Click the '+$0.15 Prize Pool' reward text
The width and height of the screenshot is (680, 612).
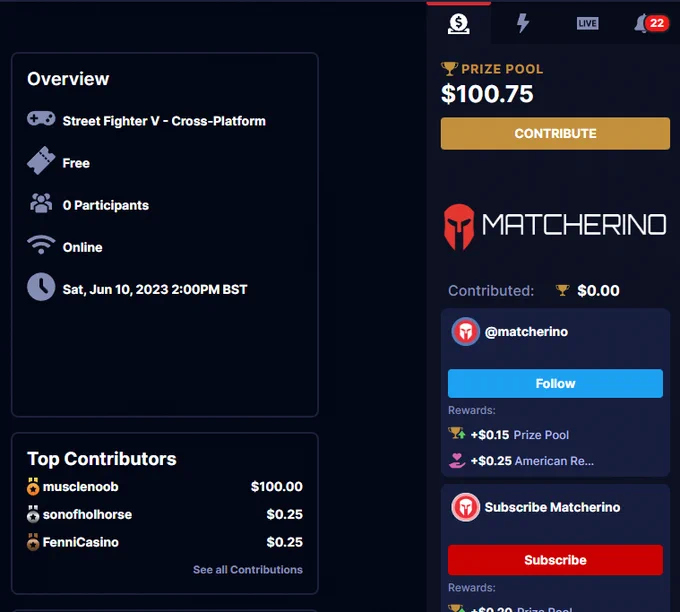520,435
